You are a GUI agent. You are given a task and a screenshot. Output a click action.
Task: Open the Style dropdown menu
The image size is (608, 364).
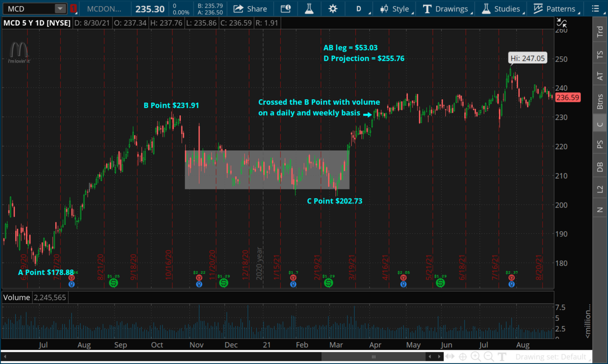(x=396, y=9)
